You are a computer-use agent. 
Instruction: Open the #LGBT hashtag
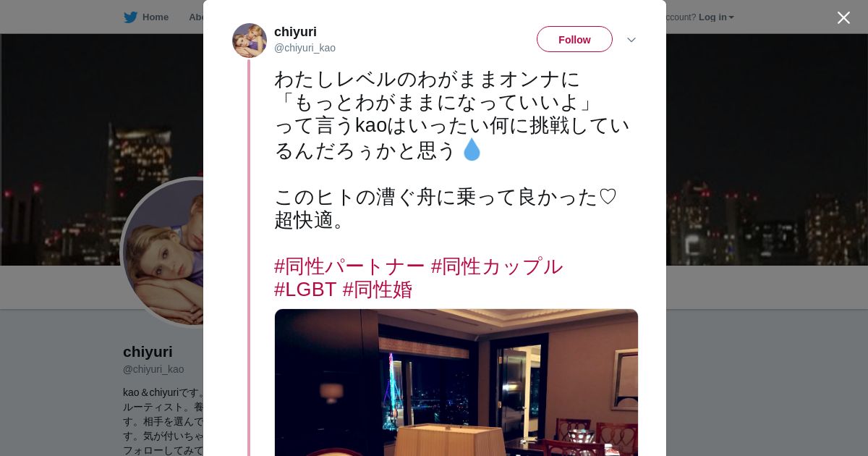(305, 290)
